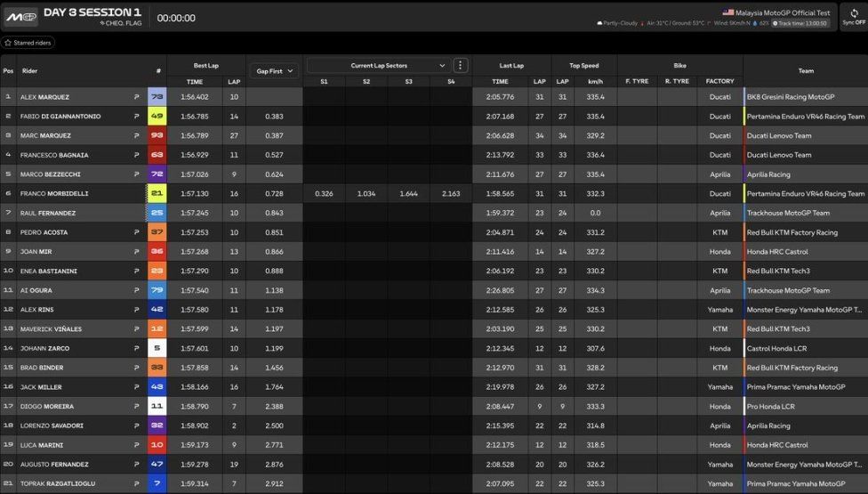This screenshot has height=494, width=868.
Task: Click number badge 73 of Alex Marquez
Action: (157, 97)
